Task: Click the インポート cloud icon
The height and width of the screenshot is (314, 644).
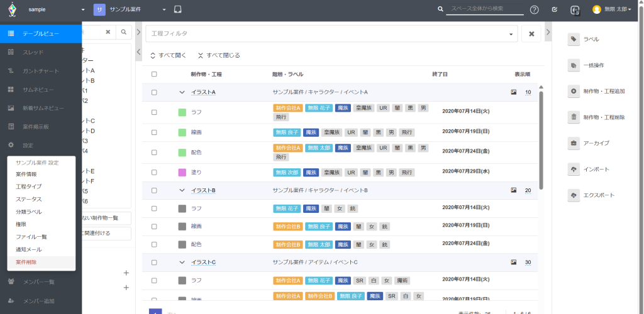Action: [x=574, y=170]
